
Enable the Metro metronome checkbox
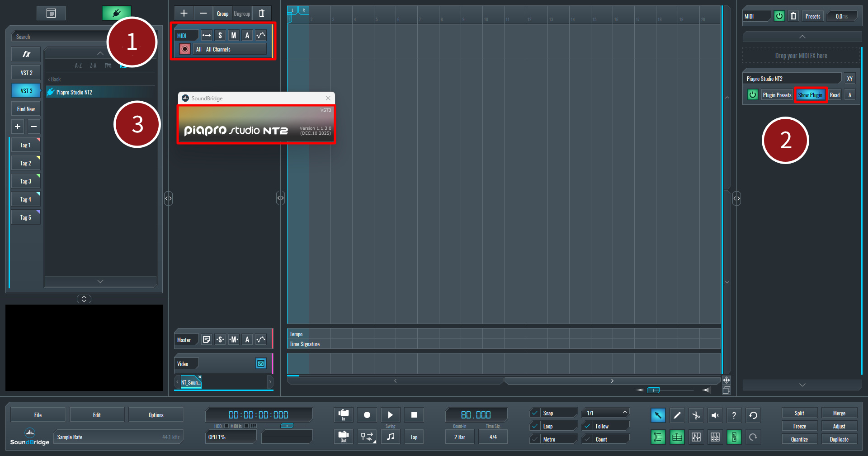pos(535,439)
